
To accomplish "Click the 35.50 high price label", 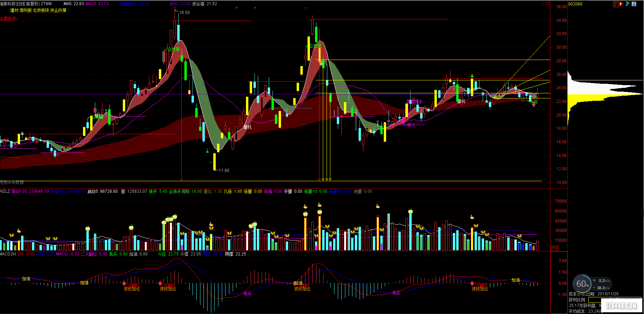I will pyautogui.click(x=185, y=13).
